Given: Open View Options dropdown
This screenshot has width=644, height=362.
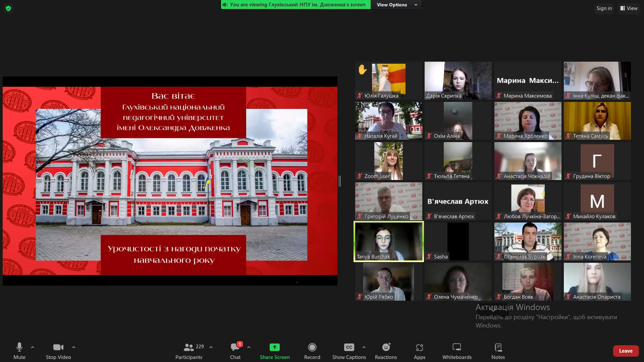Looking at the screenshot, I should tap(396, 5).
